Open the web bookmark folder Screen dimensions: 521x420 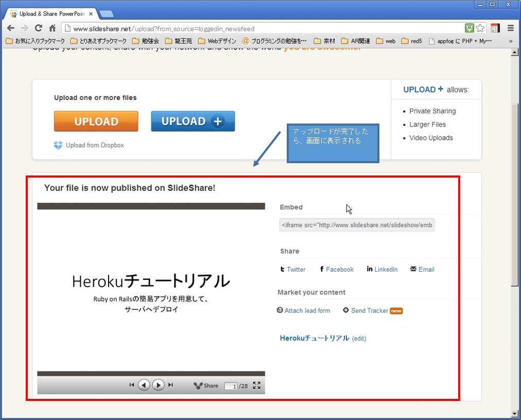pos(386,41)
